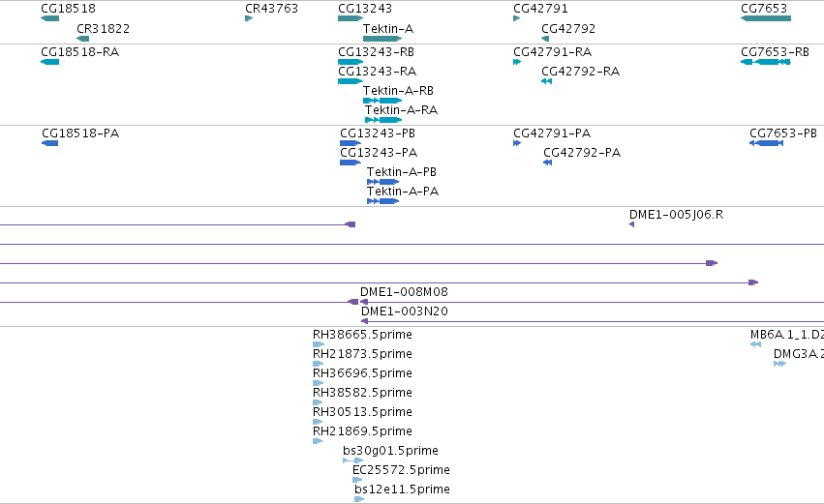824x504 pixels.
Task: Click the CG42791-PA protein arrow
Action: tap(517, 143)
